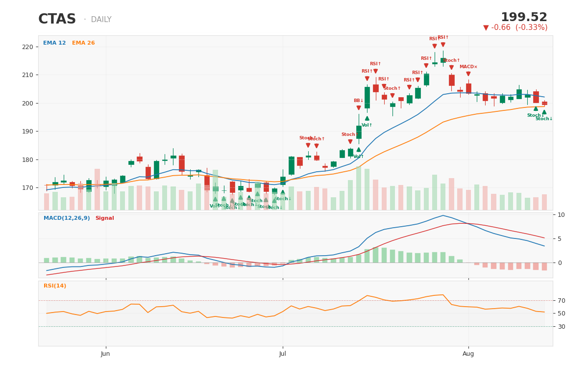Image resolution: width=588 pixels, height=368 pixels.
Task: Click the 210 price axis label
Action: click(x=28, y=75)
